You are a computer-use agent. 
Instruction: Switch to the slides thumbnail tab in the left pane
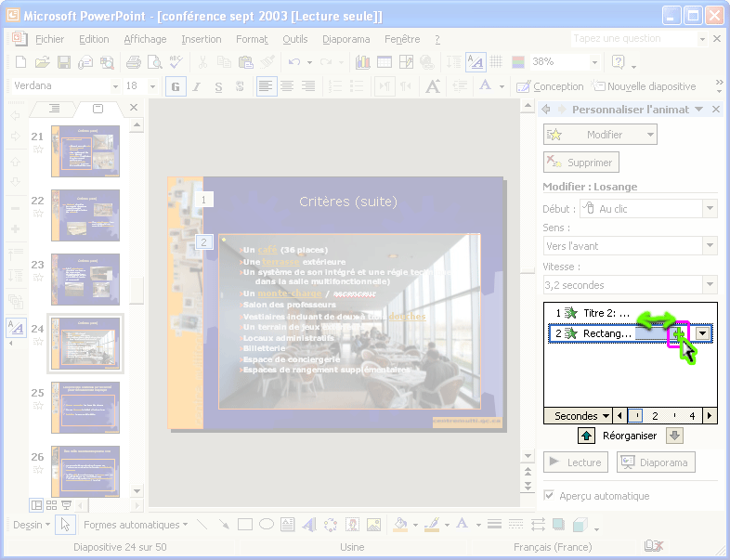coord(98,109)
